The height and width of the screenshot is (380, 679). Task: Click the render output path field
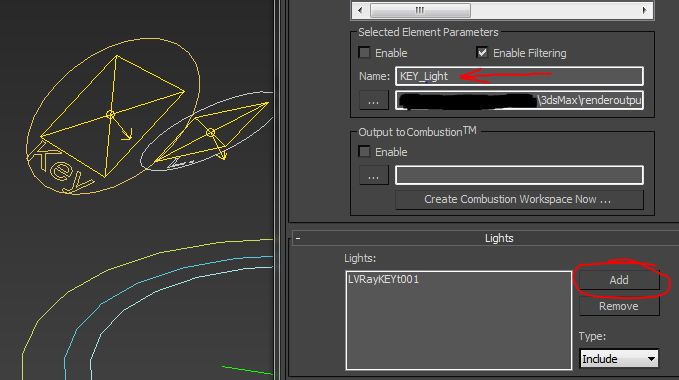[x=519, y=100]
